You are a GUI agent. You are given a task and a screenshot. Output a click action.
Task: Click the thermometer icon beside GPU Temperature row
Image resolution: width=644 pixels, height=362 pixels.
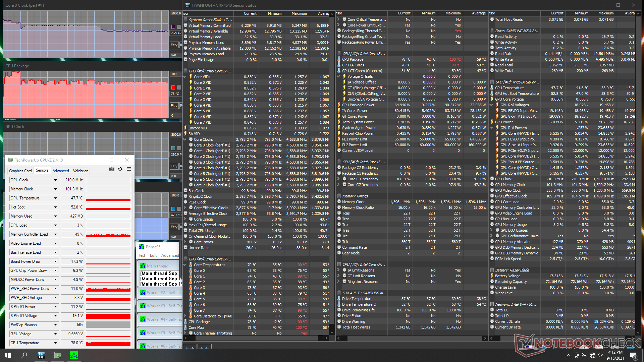tap(492, 88)
